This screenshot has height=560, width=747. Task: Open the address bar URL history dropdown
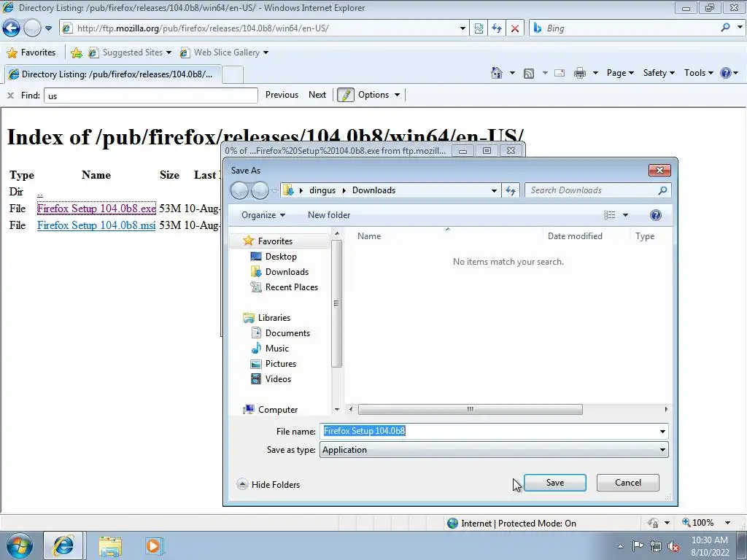tap(462, 28)
